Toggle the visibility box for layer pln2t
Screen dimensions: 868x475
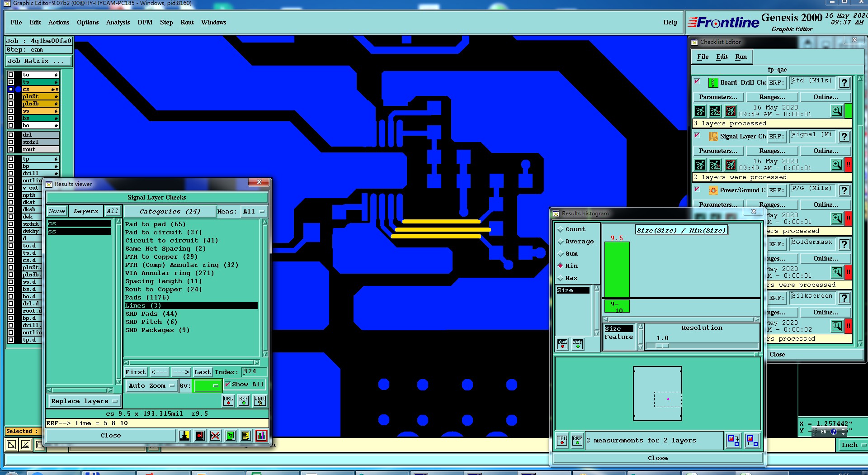11,96
